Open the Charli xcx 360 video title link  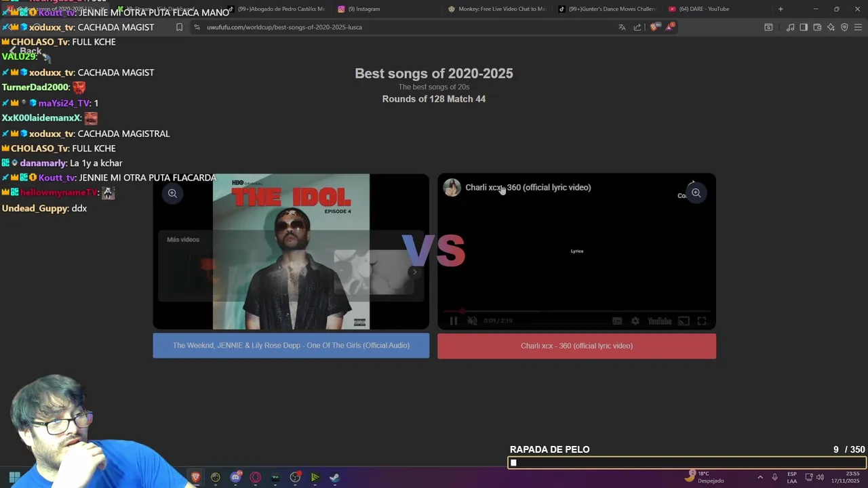click(528, 187)
